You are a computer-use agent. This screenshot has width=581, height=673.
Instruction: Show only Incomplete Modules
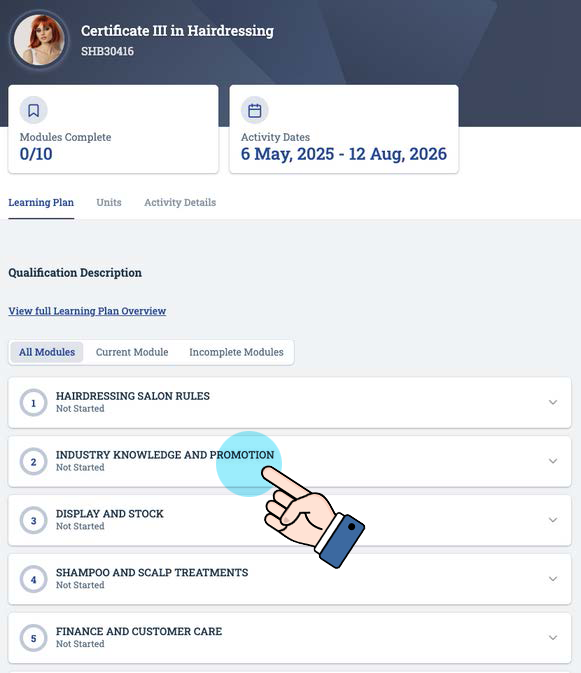pos(236,352)
